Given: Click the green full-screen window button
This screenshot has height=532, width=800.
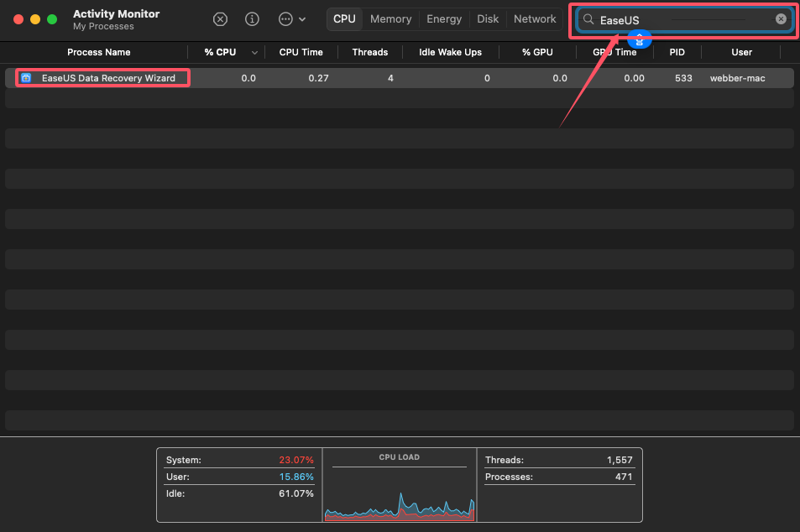Looking at the screenshot, I should 51,19.
